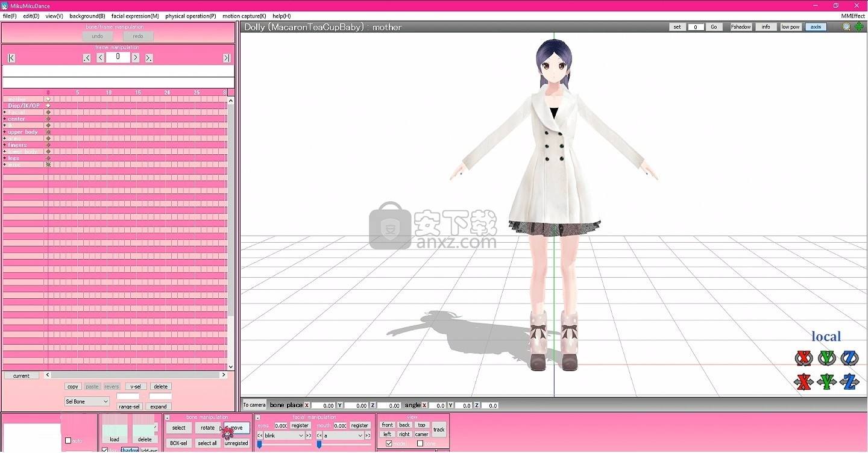Viewport: 868px width, 453px height.
Task: Click the BOX-sel button
Action: [x=179, y=443]
